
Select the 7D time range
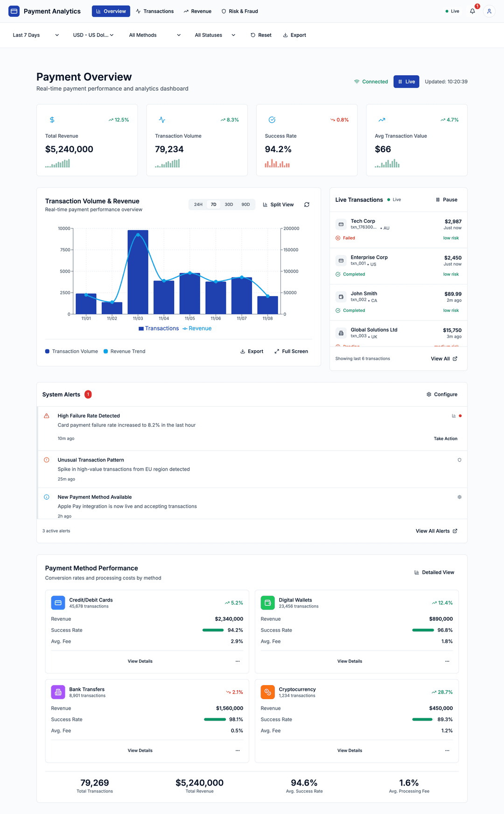[213, 205]
